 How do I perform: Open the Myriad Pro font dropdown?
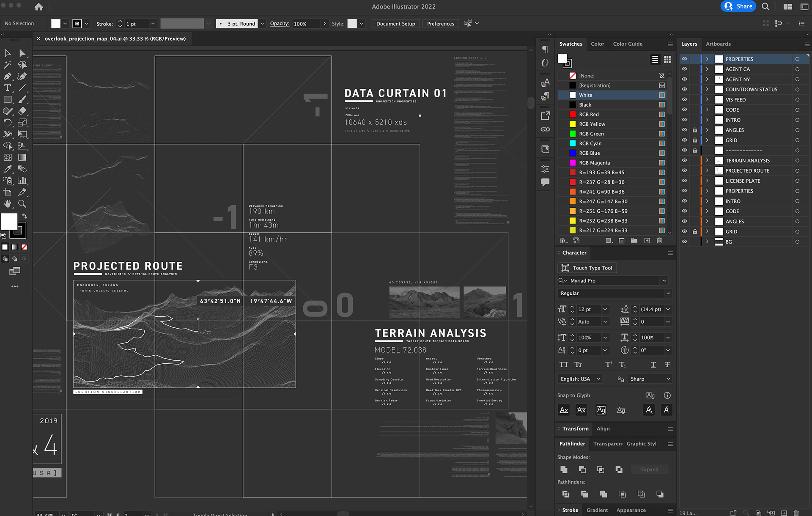click(x=664, y=281)
